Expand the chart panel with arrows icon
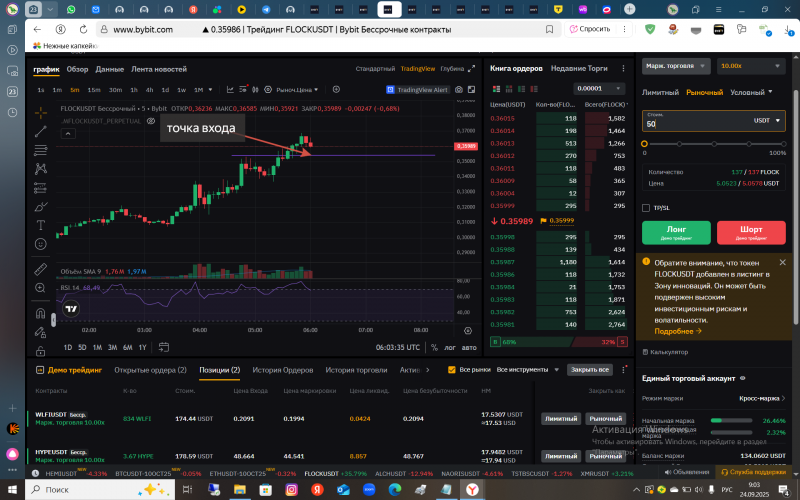The image size is (800, 500). pyautogui.click(x=471, y=68)
